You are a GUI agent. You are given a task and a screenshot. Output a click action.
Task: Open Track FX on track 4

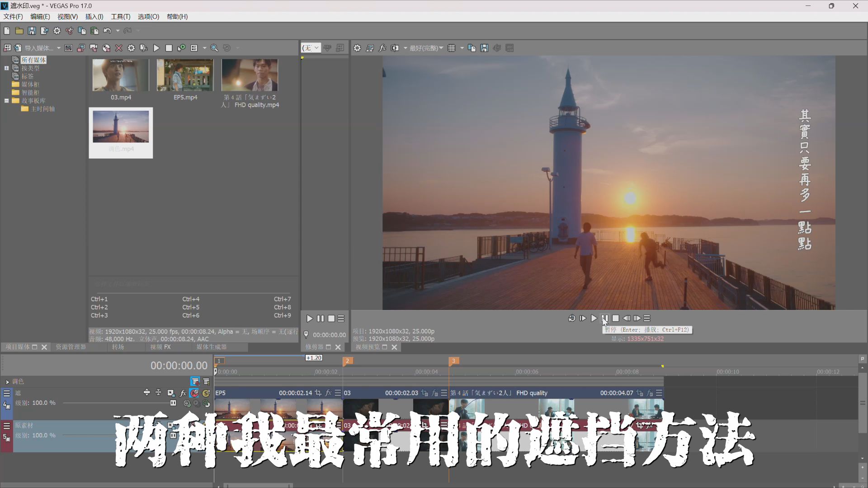[183, 393]
